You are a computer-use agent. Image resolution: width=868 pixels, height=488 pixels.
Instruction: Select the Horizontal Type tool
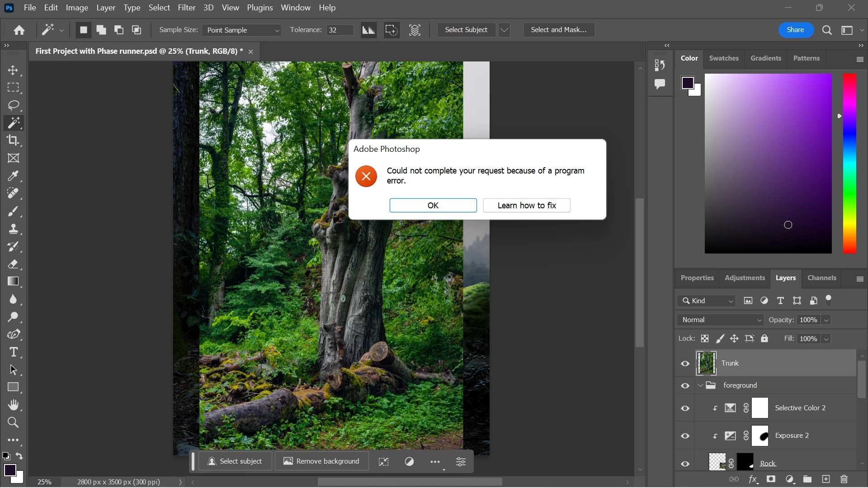pos(13,352)
